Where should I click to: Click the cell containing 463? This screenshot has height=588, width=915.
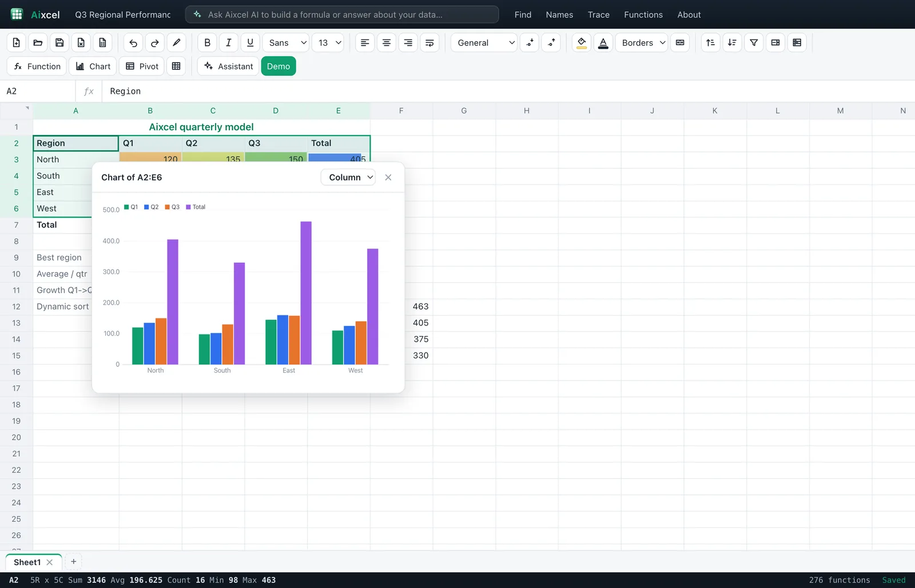click(420, 307)
